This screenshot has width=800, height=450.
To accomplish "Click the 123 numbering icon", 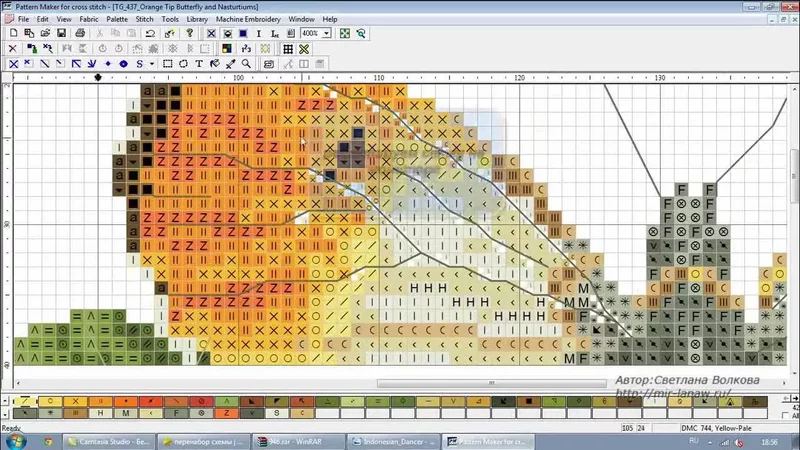I will [246, 49].
